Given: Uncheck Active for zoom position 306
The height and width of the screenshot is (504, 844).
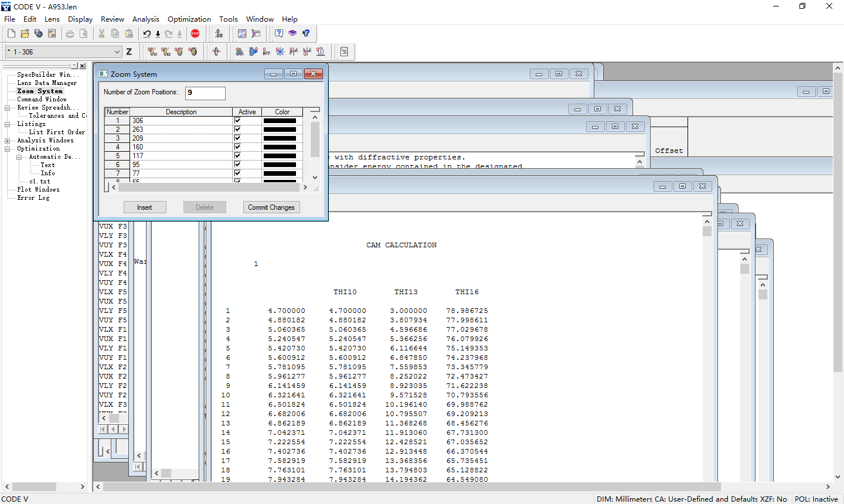Looking at the screenshot, I should 237,121.
